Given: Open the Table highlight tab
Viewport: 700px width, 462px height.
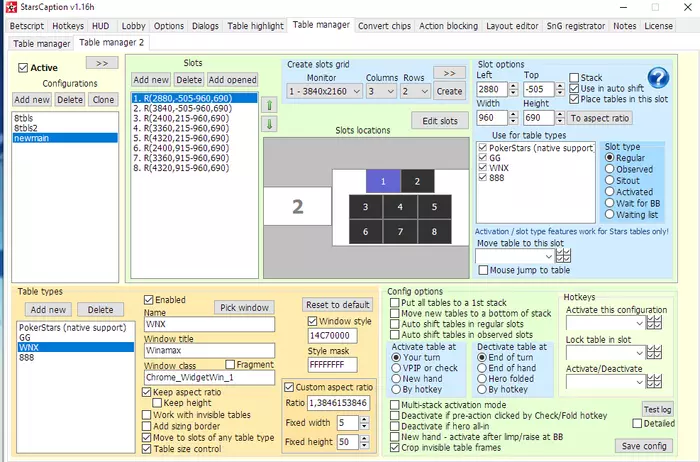Looking at the screenshot, I should pos(255,26).
